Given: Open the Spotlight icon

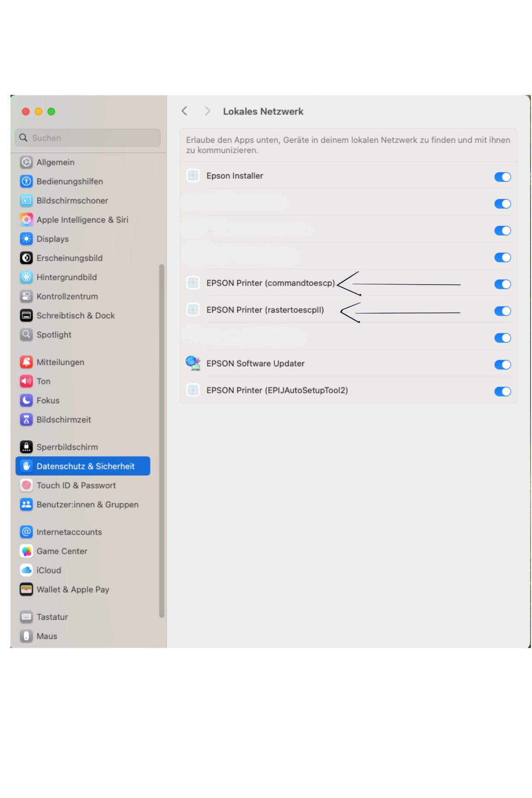Looking at the screenshot, I should 27,334.
